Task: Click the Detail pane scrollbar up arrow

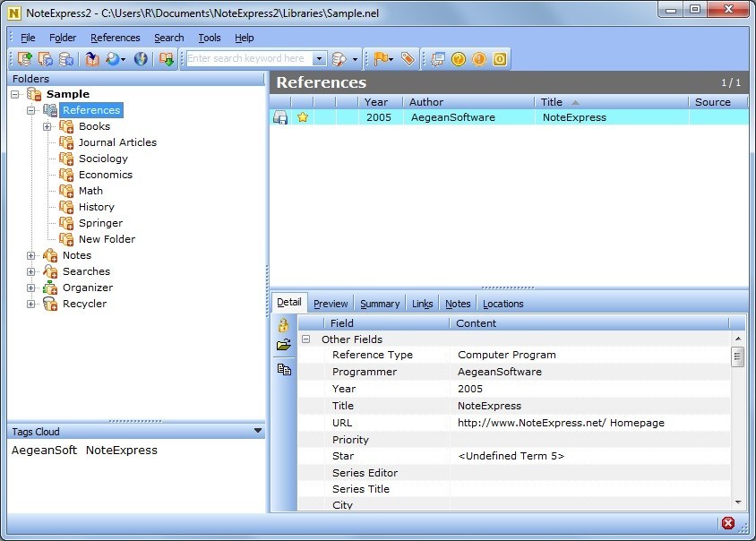Action: (738, 339)
